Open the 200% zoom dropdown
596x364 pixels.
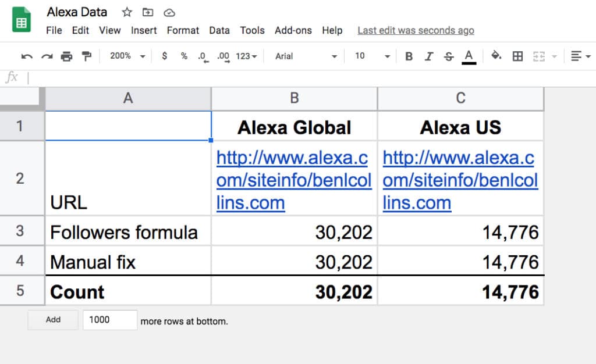127,56
